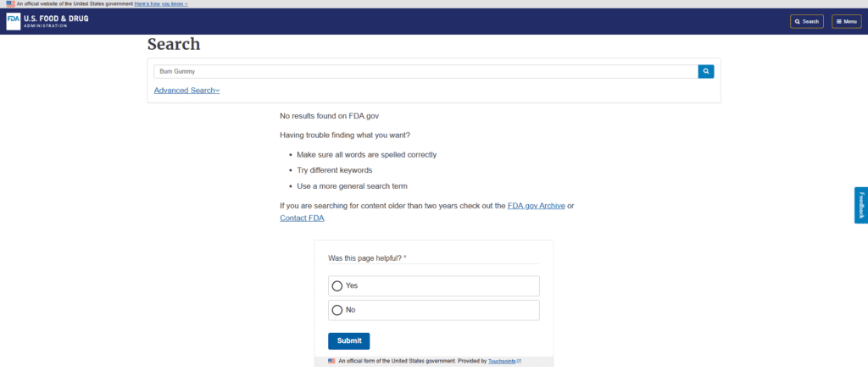Submit the page helpful feedback form
This screenshot has height=382, width=868.
(348, 340)
